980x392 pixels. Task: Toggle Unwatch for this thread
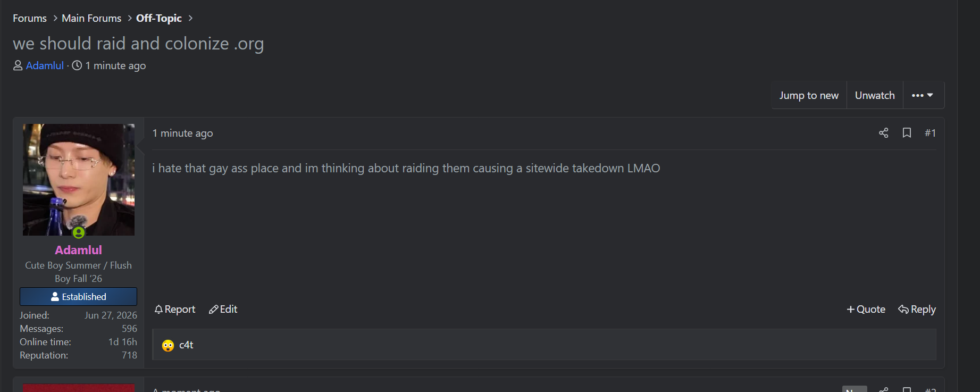pyautogui.click(x=875, y=95)
